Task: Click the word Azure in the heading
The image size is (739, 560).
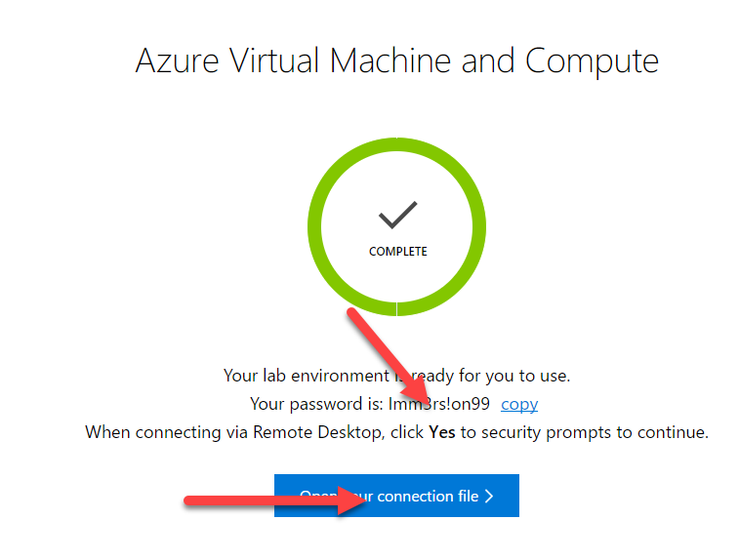Action: [174, 60]
